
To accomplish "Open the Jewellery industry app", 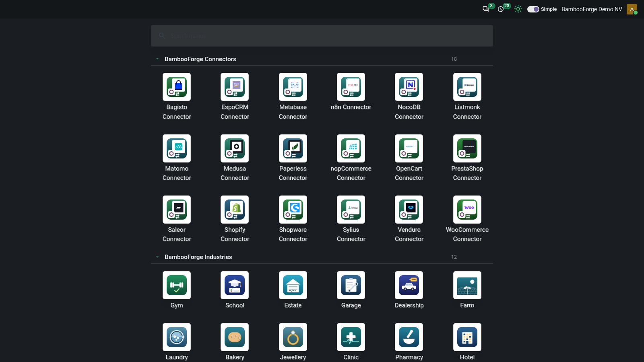I will (x=293, y=337).
